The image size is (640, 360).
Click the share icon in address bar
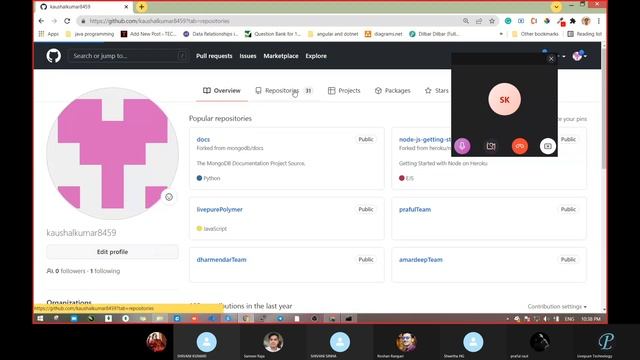coord(479,21)
